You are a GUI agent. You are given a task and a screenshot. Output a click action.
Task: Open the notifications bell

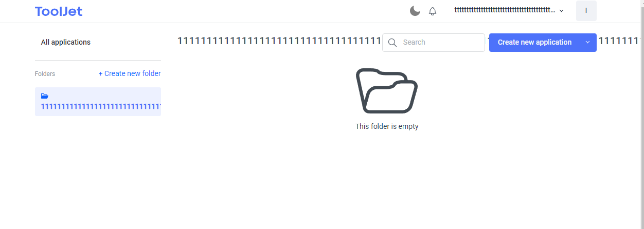click(433, 11)
